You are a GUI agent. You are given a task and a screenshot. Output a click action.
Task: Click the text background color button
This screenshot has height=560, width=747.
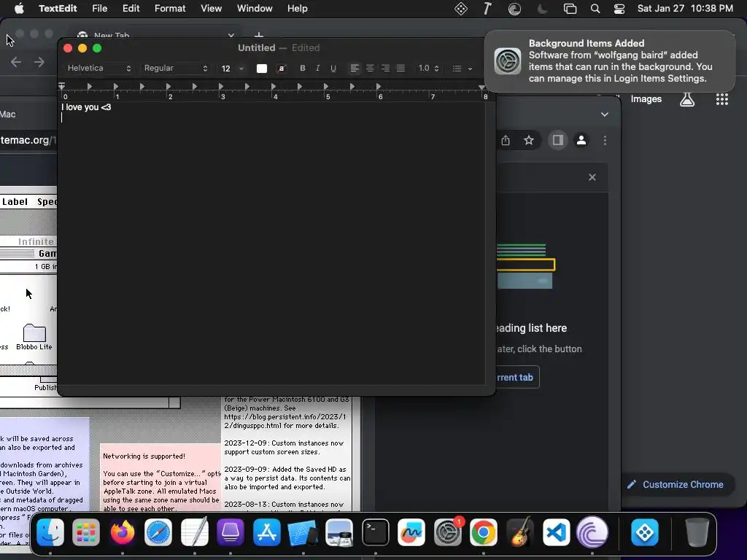click(x=282, y=69)
